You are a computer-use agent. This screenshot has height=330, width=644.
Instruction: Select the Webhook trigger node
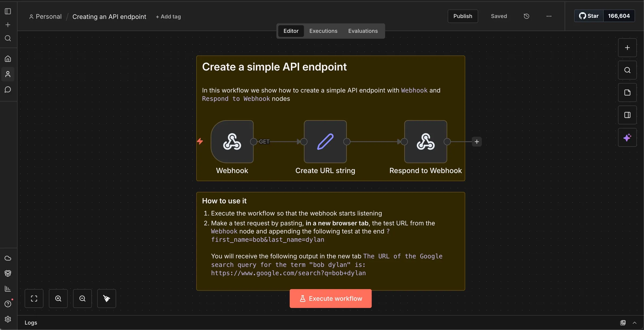(232, 142)
